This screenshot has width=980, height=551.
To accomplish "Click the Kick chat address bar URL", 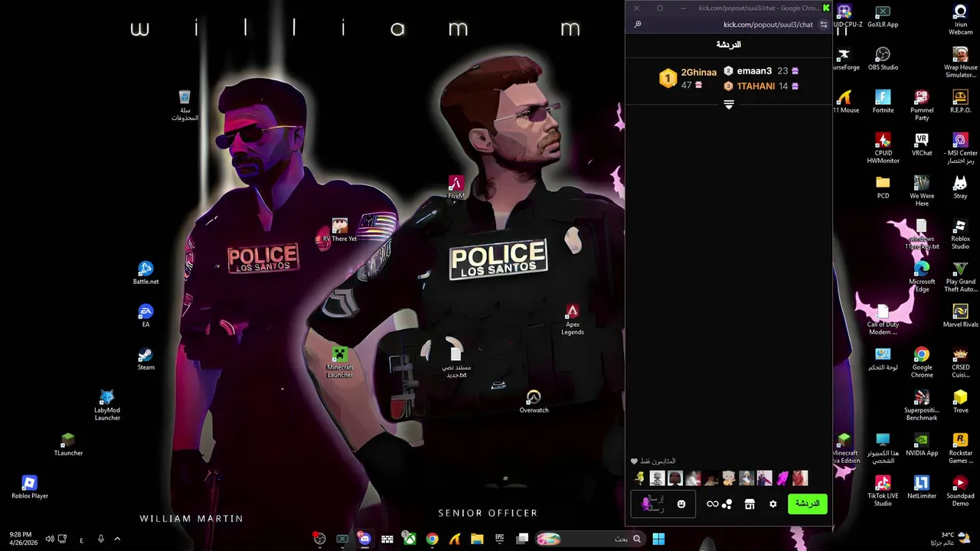I will [x=768, y=24].
